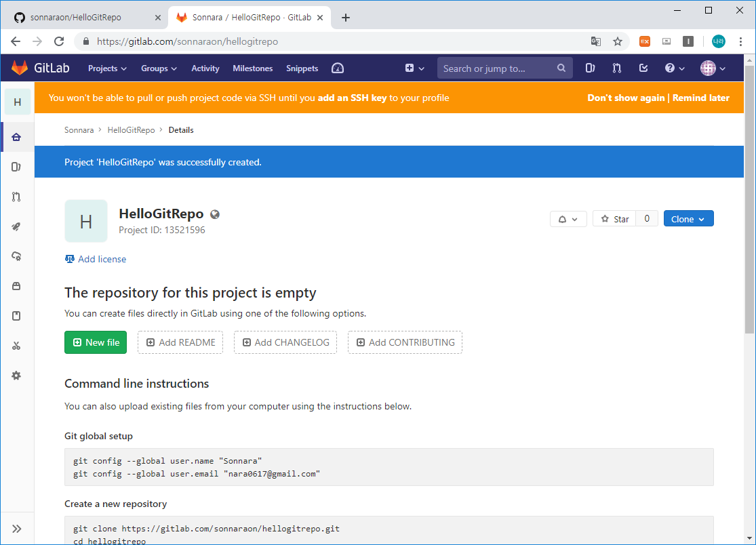Bookmark this page with star icon
Viewport: 756px width, 545px height.
point(618,41)
